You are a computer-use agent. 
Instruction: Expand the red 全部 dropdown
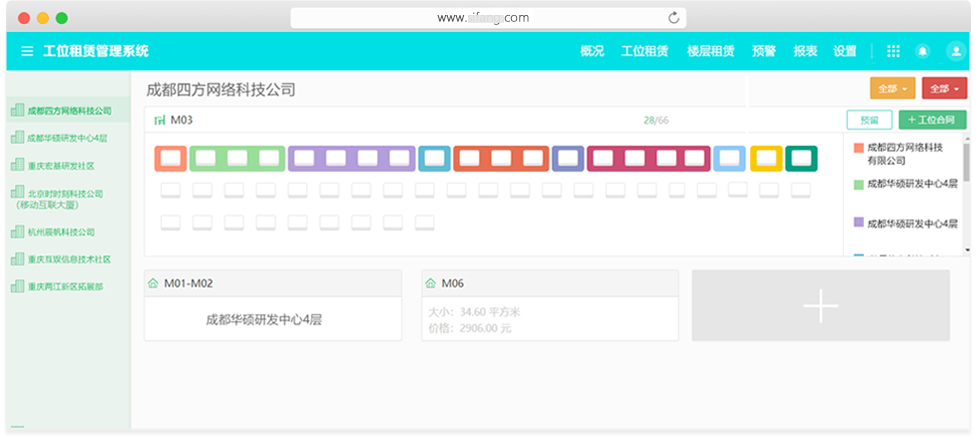pyautogui.click(x=944, y=89)
